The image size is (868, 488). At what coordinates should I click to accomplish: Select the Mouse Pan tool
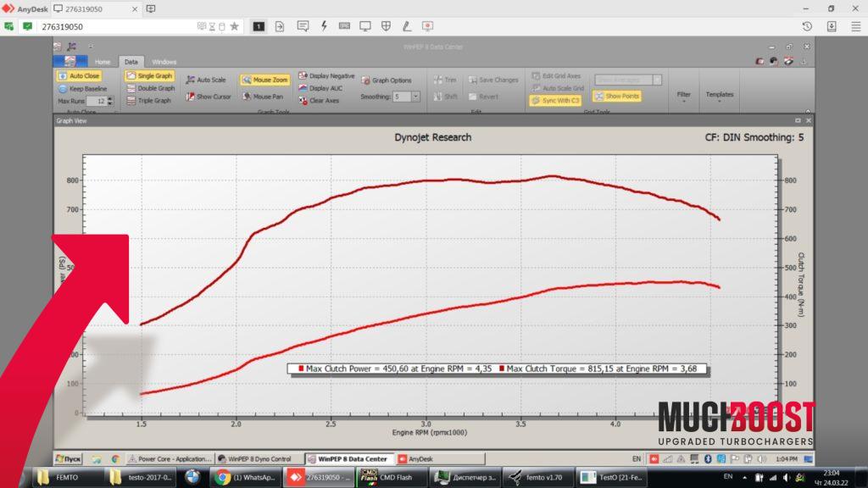[265, 97]
